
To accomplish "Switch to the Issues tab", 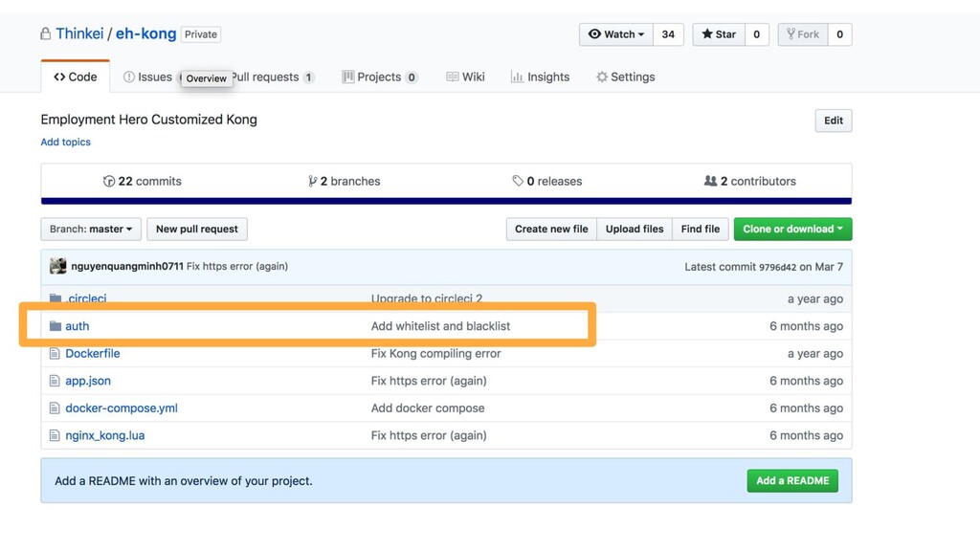I will [x=148, y=77].
